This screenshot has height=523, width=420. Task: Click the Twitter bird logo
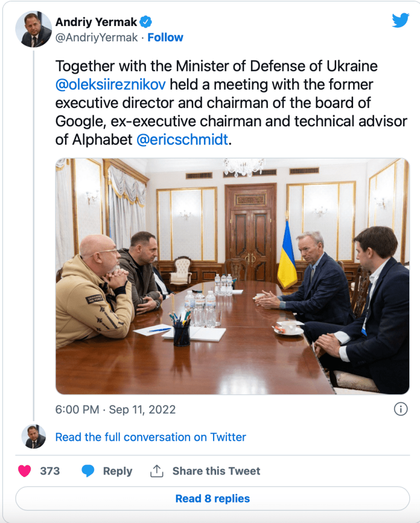pos(401,20)
